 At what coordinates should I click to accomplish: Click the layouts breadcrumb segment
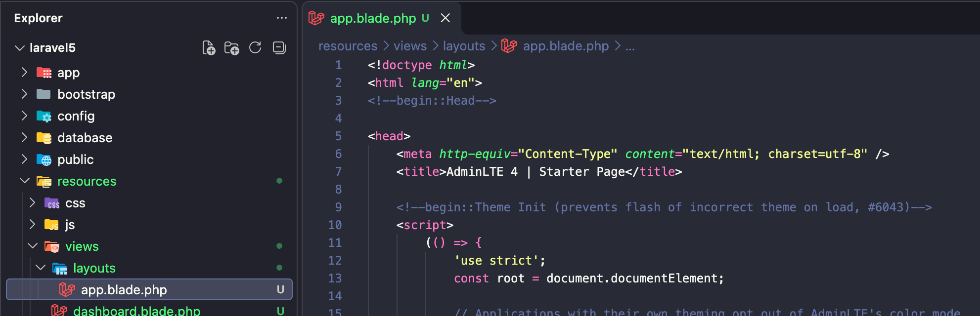pyautogui.click(x=464, y=46)
